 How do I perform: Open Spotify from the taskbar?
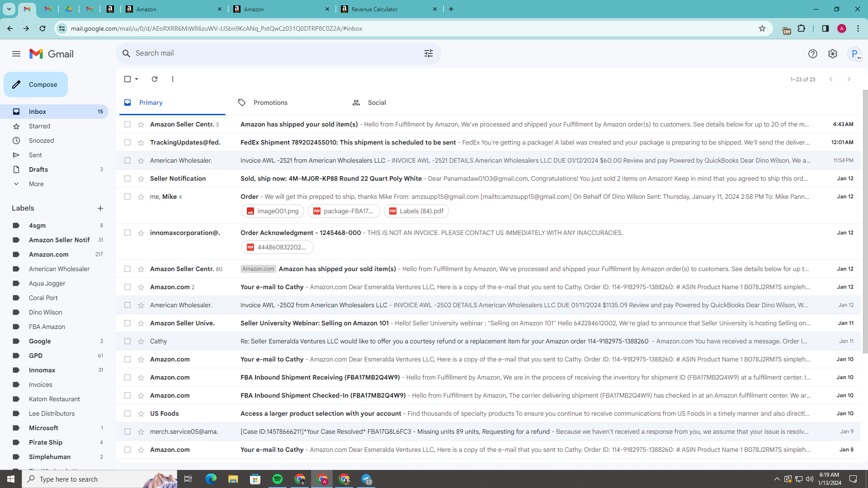[278, 479]
